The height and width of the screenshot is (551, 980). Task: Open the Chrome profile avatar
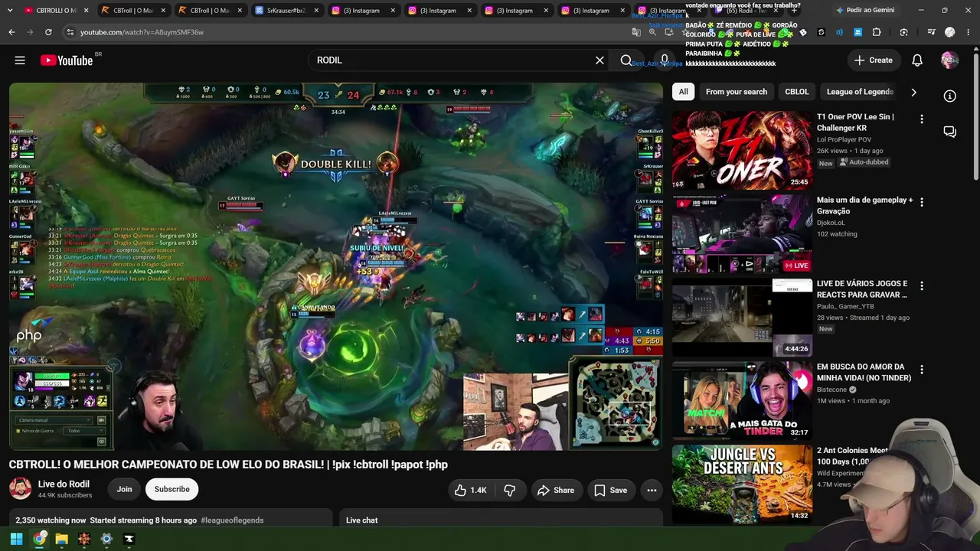(x=949, y=32)
